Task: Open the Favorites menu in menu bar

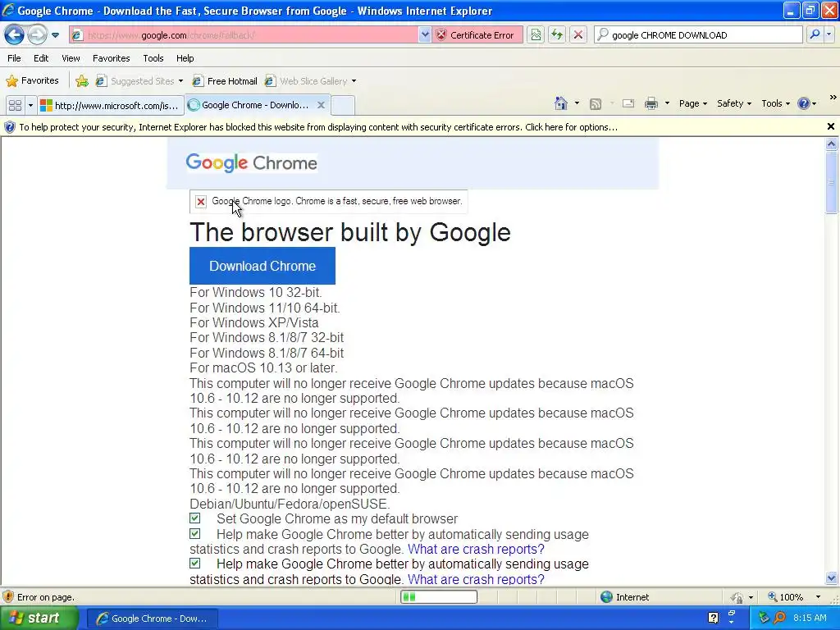Action: [112, 58]
